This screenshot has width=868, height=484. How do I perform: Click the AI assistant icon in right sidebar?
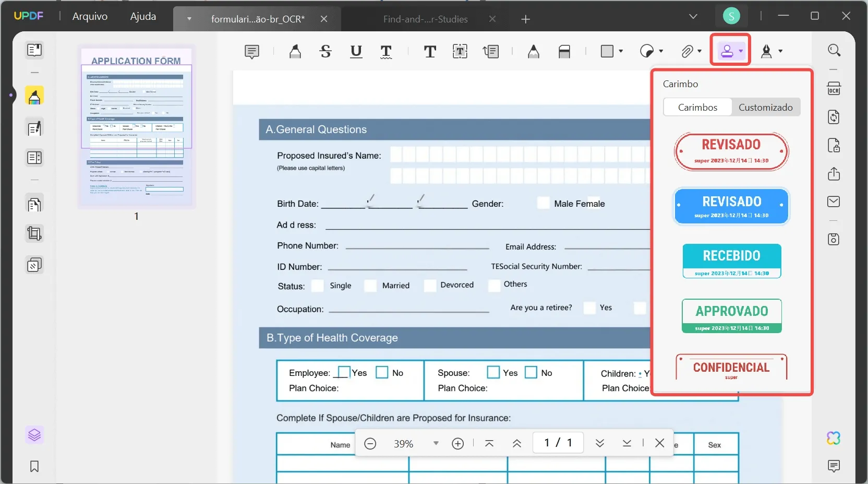833,438
